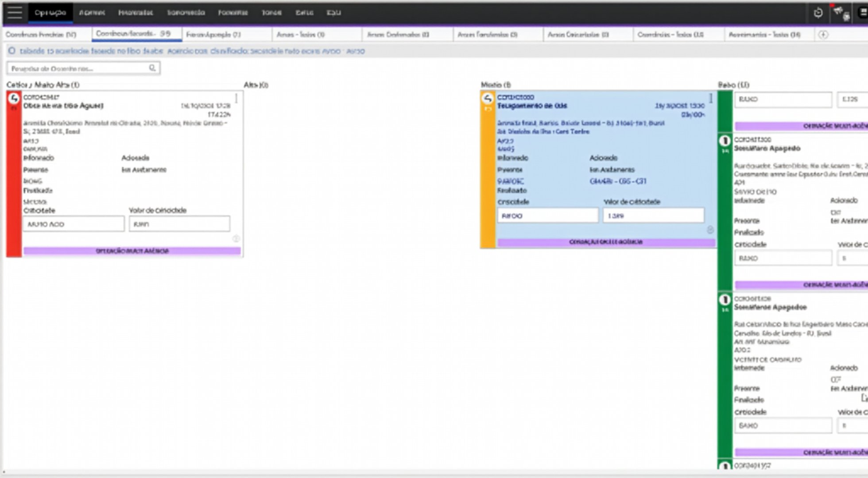Select the Operação tab in top menu
Viewport: 868px width, 478px height.
point(50,13)
